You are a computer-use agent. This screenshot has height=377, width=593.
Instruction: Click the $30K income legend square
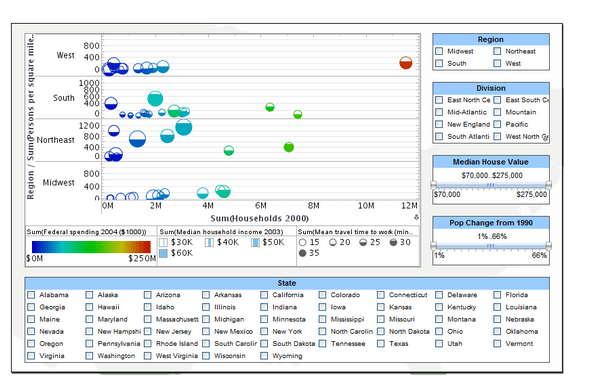point(163,242)
